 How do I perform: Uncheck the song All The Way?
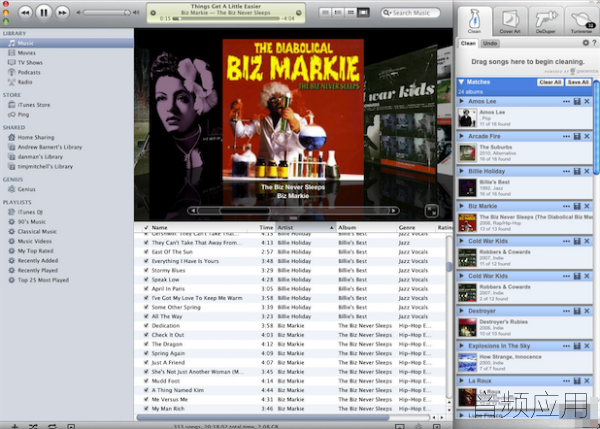tap(146, 316)
